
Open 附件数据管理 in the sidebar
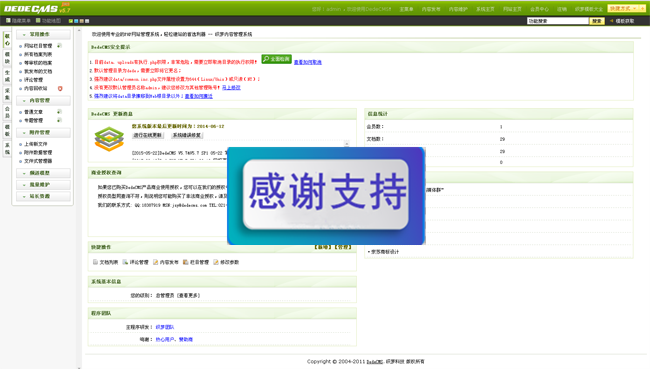[38, 152]
